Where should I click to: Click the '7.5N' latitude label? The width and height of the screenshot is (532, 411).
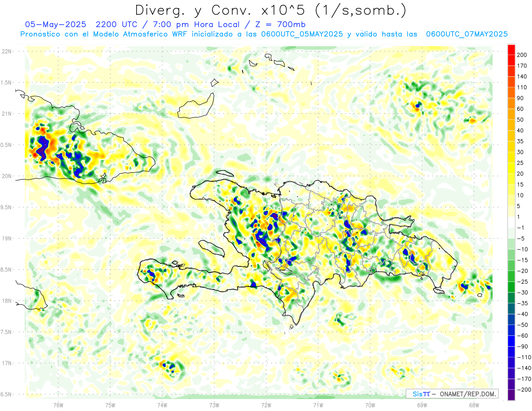[x=6, y=332]
